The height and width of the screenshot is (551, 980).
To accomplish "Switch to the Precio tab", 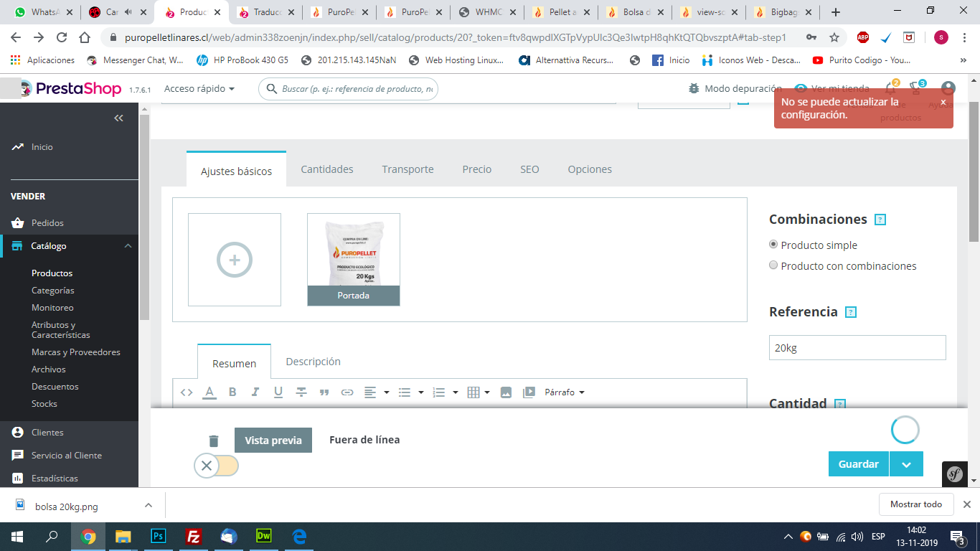I will pyautogui.click(x=477, y=169).
